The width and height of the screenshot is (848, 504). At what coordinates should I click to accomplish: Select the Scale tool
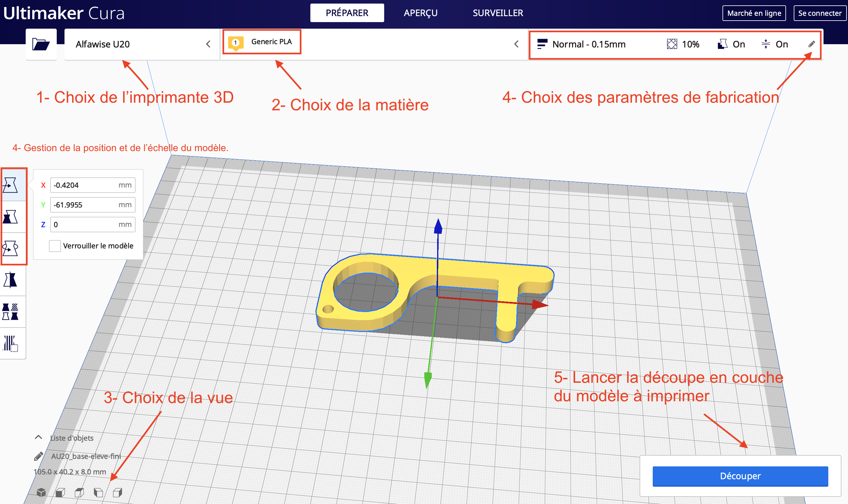[x=10, y=217]
